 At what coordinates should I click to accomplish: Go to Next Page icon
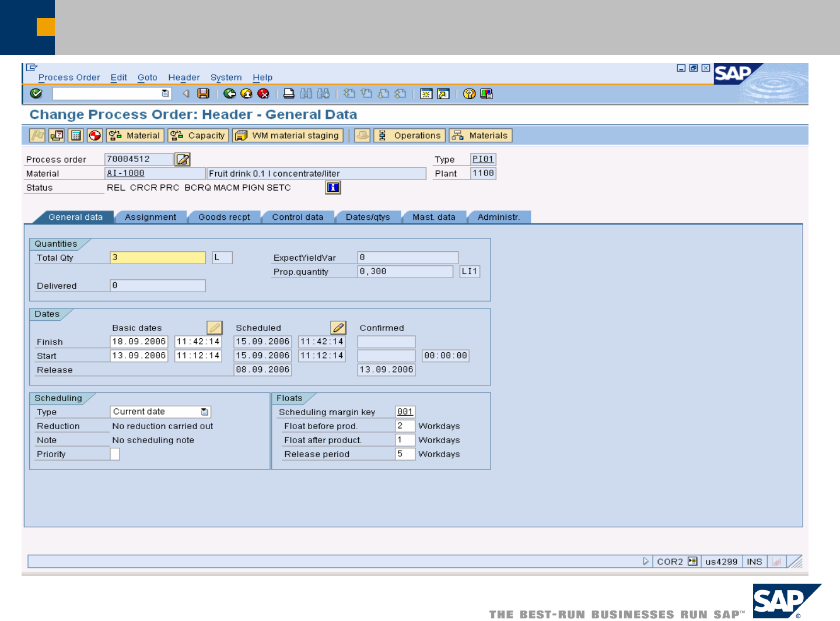[x=383, y=93]
